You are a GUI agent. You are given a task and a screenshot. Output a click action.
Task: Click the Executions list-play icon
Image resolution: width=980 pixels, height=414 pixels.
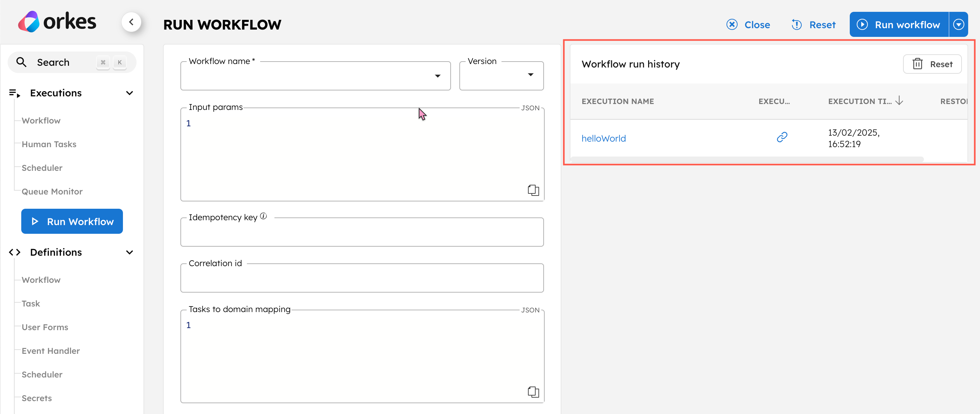point(15,93)
